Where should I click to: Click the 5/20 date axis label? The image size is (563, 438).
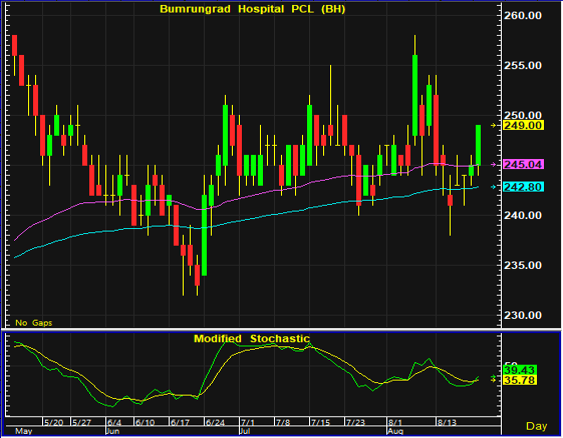point(53,422)
